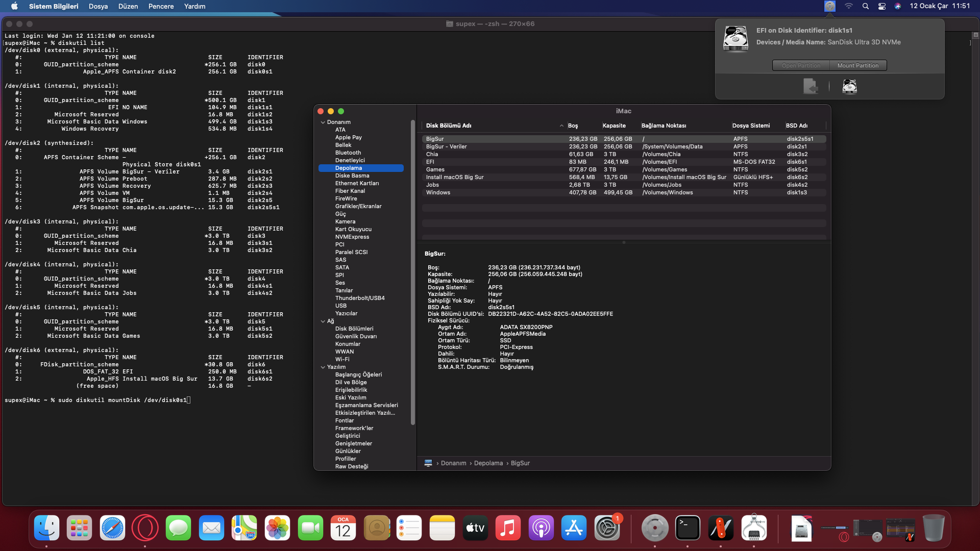The image size is (980, 551).
Task: Open Terminal from the Dock
Action: coord(688,528)
